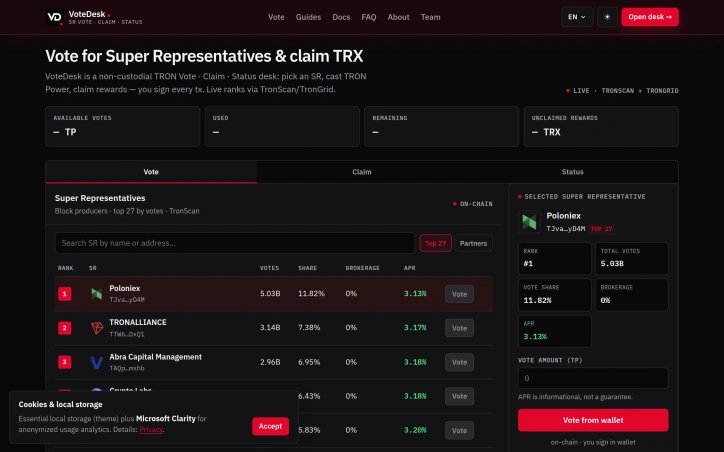
Task: Click the rank 2 badge
Action: [x=65, y=328]
